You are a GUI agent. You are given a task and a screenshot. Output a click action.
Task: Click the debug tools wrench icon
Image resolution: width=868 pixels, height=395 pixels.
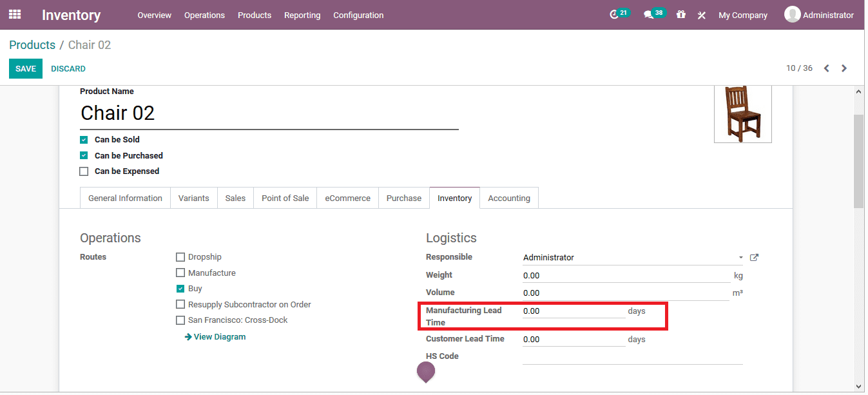(x=702, y=15)
